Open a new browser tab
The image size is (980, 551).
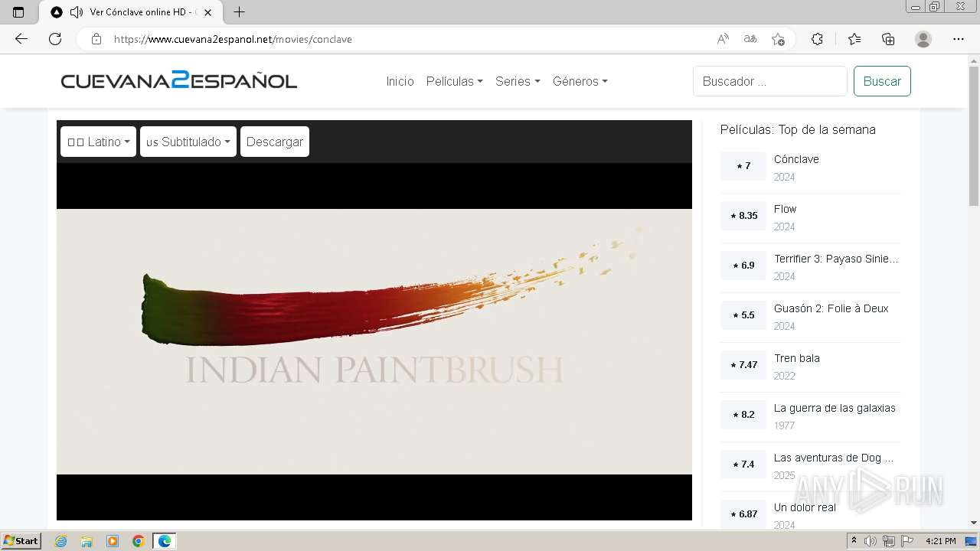click(x=239, y=12)
